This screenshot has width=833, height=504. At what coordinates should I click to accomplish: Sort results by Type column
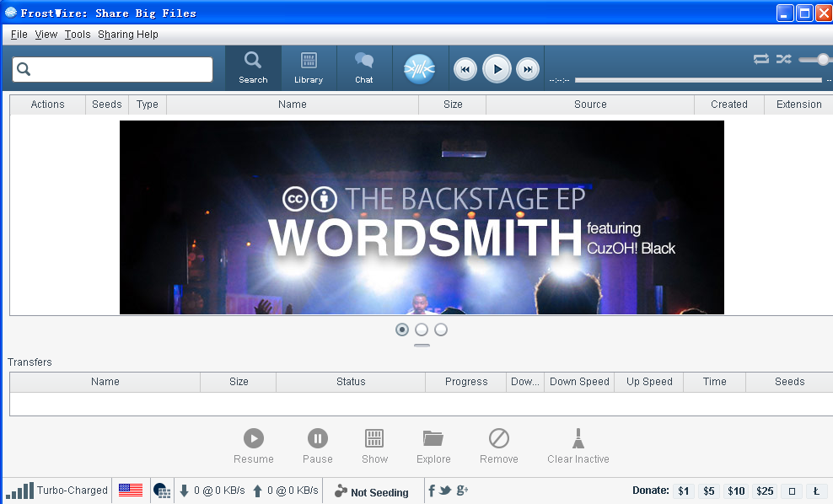point(148,105)
